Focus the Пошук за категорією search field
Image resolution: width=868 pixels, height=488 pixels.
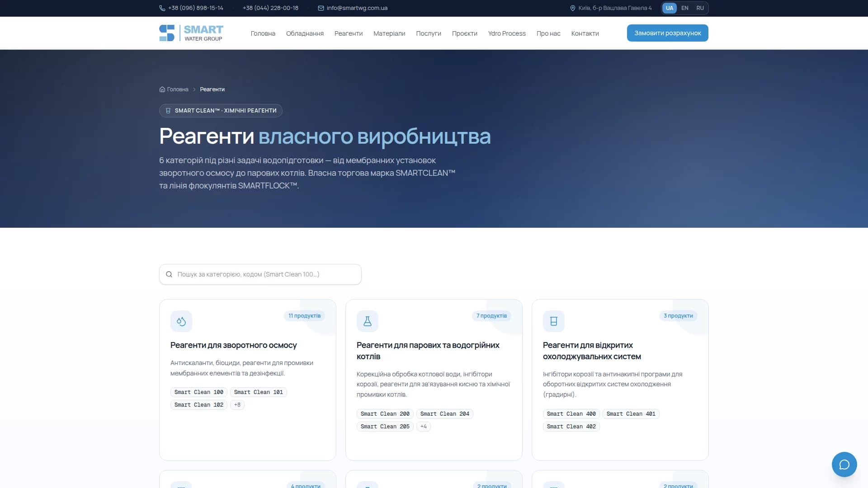pos(260,274)
